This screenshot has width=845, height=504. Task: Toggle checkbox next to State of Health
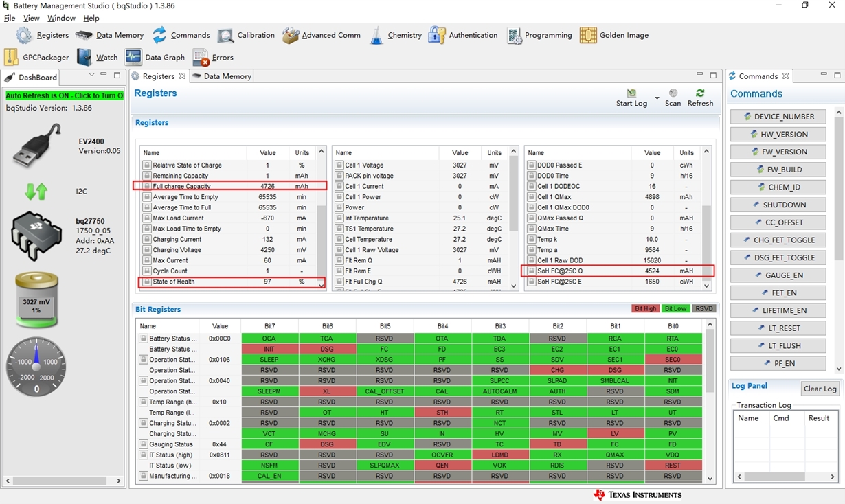click(x=146, y=282)
